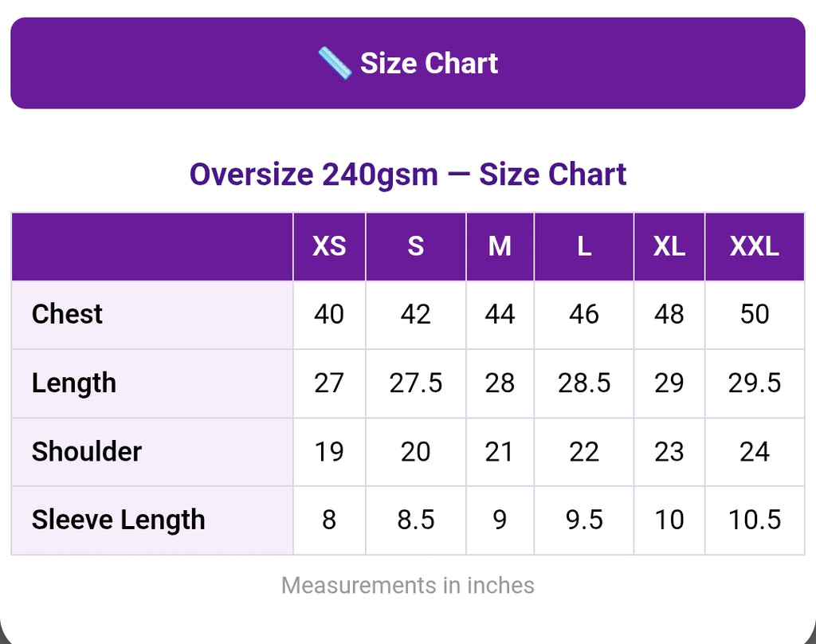816x644 pixels.
Task: Click the chest value 48 for XL
Action: [669, 315]
